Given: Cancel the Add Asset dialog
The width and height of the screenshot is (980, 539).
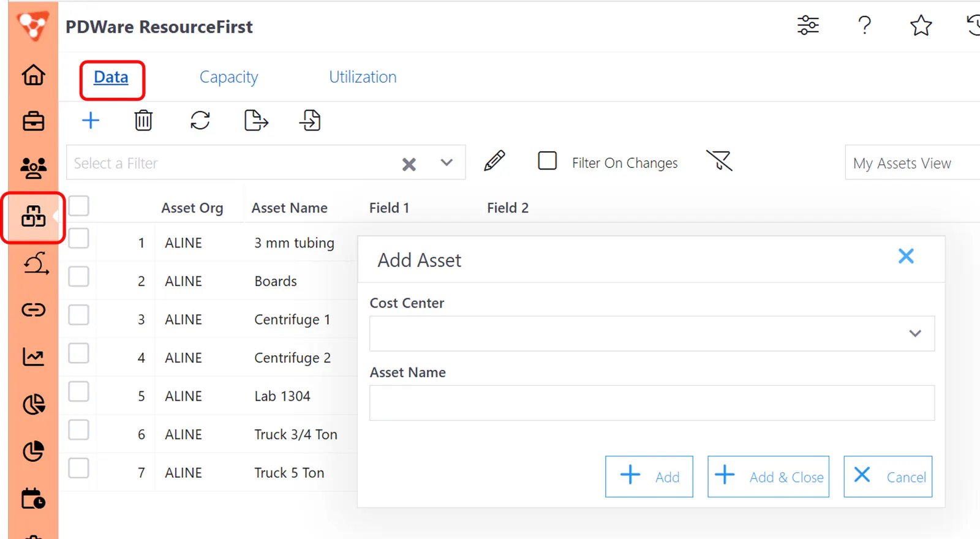Looking at the screenshot, I should point(888,477).
